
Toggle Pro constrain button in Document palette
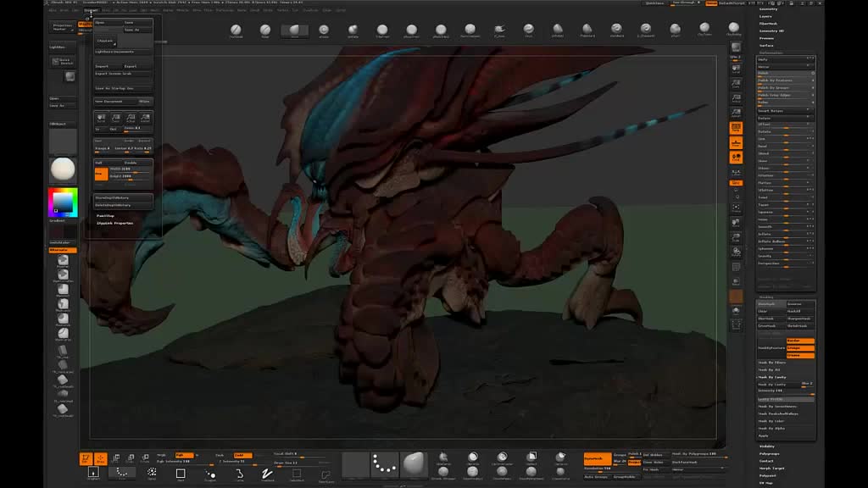[101, 174]
